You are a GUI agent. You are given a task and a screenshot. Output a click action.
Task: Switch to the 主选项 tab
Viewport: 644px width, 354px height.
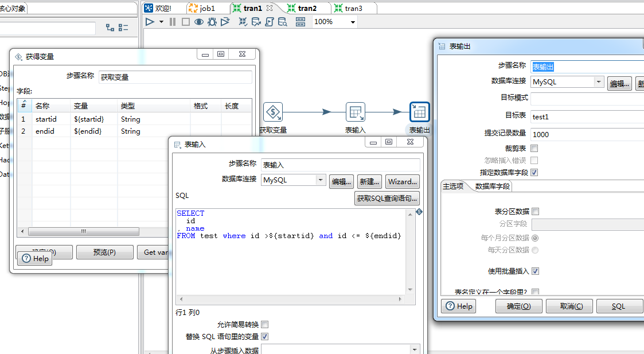(454, 186)
